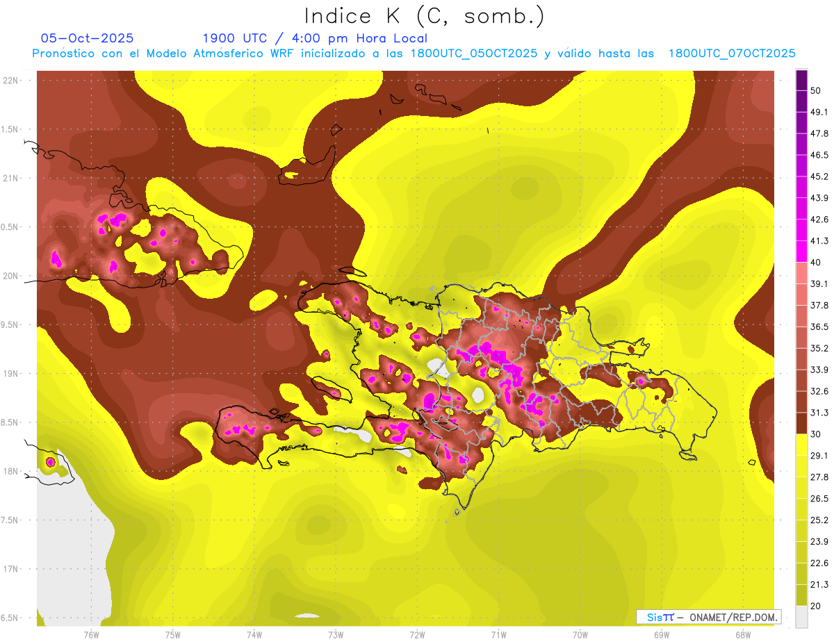Click the 1900 UTC / 4:00 pm time label

click(315, 38)
